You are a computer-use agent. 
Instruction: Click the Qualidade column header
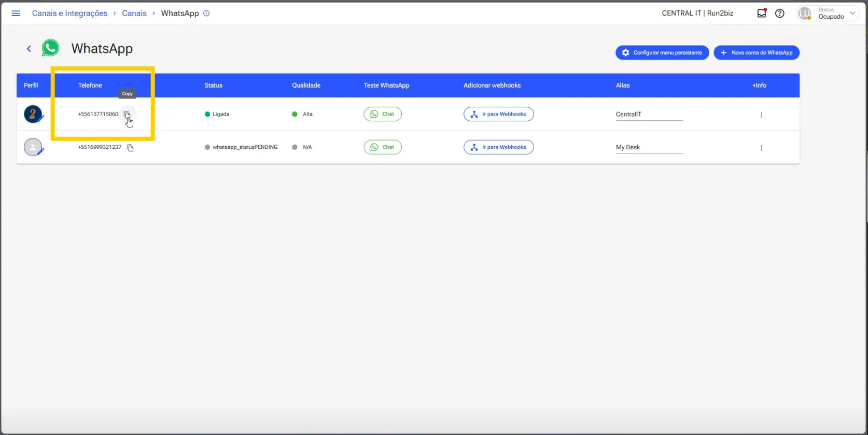[306, 86]
